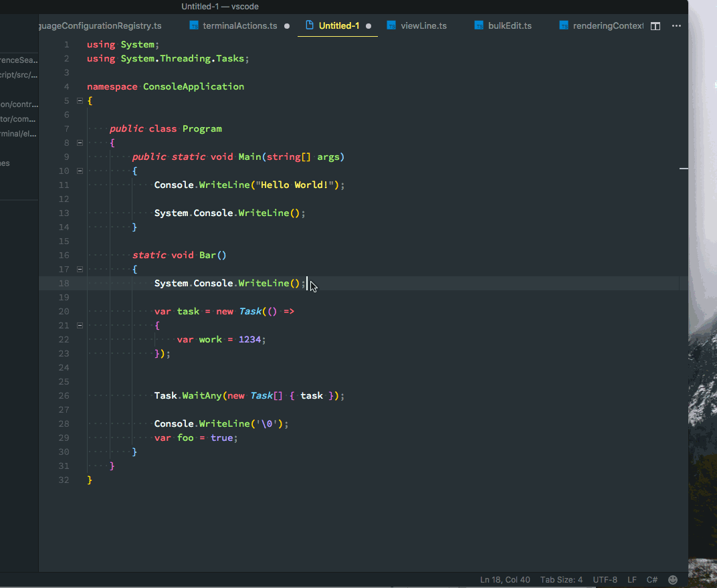Open editor actions via the ellipsis icon
Viewport: 717px width, 588px height.
(x=676, y=25)
